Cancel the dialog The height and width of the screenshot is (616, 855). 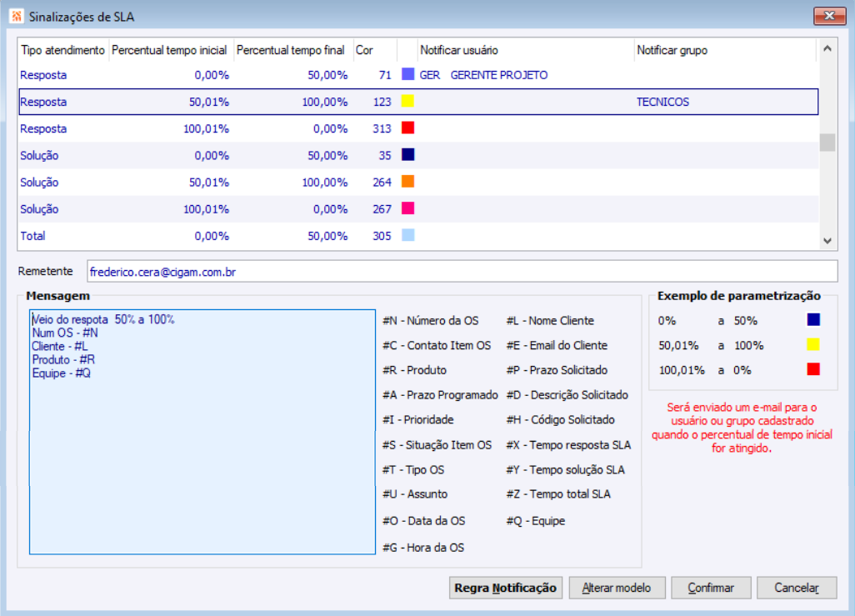pos(797,588)
